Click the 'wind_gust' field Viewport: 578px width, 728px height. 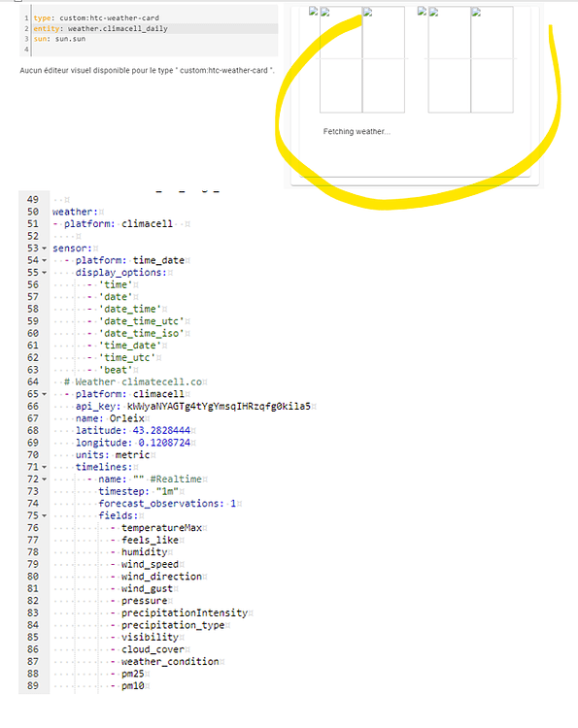[148, 589]
